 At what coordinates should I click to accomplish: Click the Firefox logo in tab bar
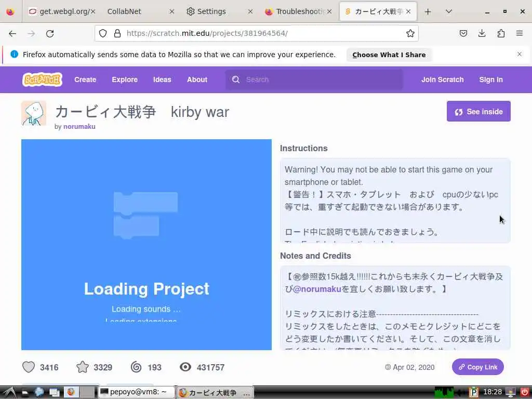pos(10,11)
